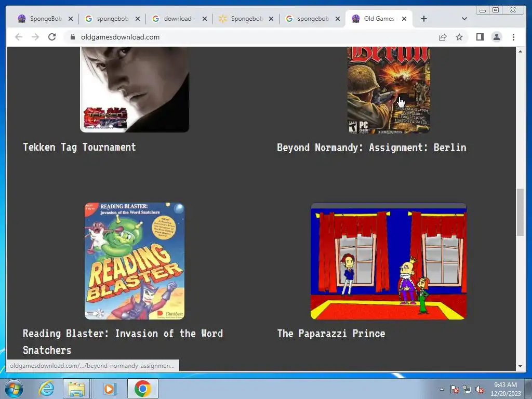Open the Beyond Normandy Berlin cover image
This screenshot has height=399, width=532.
[x=389, y=90]
